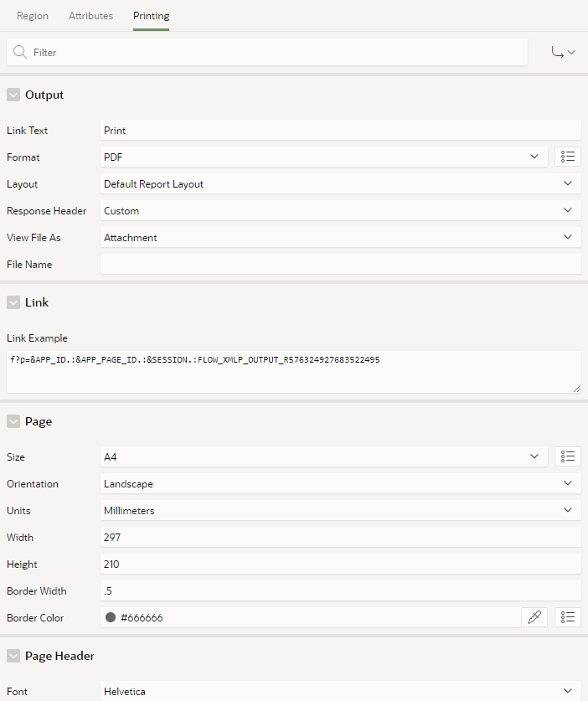Open the Page Size list of values icon
Viewport: 588px width, 701px height.
567,456
